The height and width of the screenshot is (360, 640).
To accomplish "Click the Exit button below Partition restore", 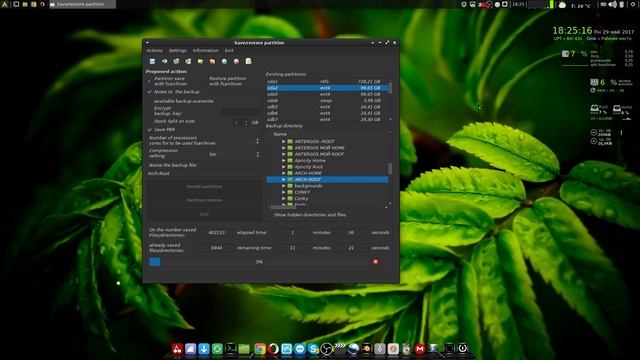I will 204,214.
